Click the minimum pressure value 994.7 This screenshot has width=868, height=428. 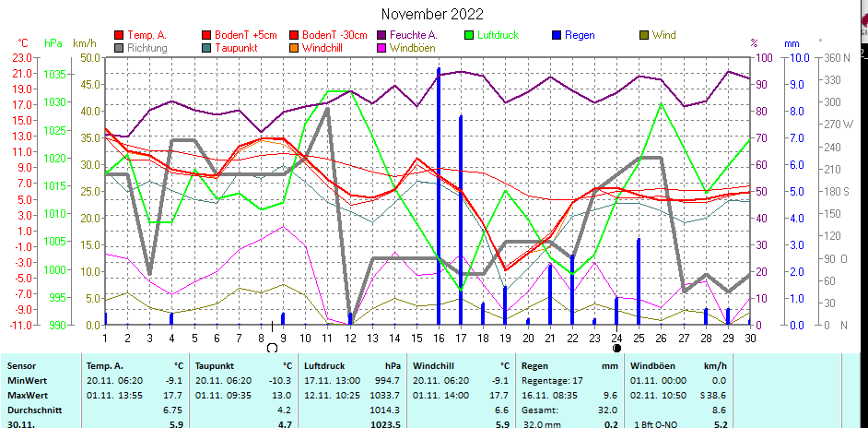tap(388, 381)
